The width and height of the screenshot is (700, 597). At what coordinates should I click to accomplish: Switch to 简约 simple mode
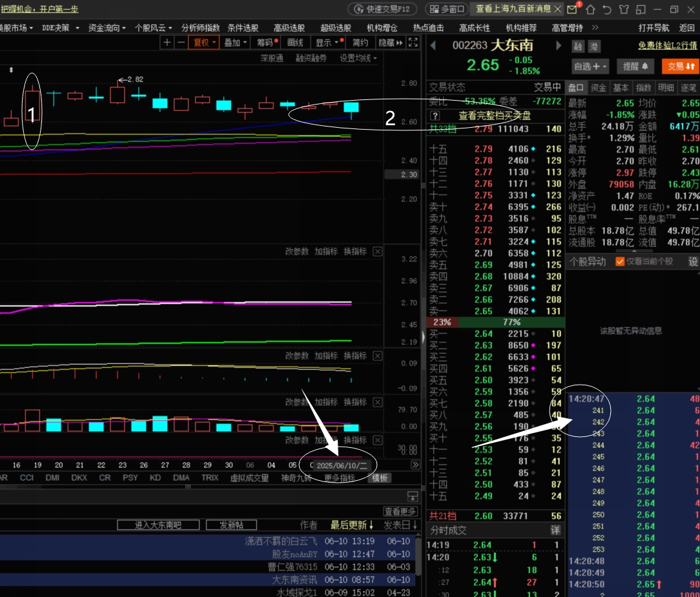(x=360, y=43)
